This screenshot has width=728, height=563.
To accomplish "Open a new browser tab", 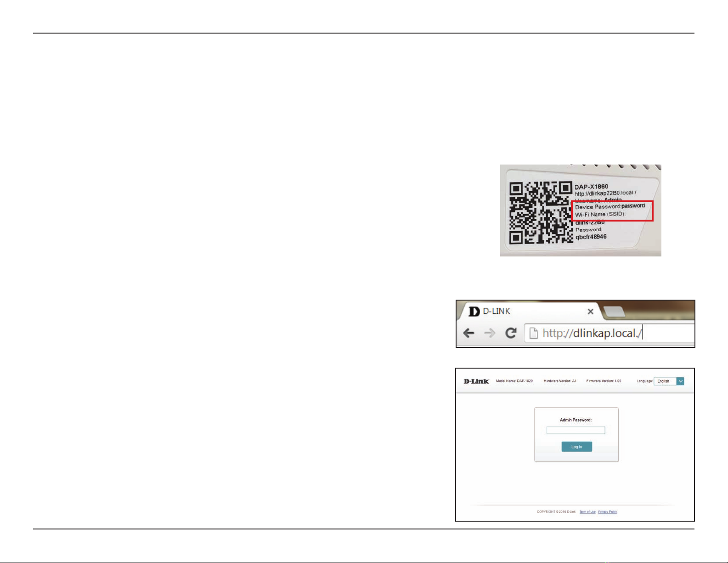I will [615, 312].
